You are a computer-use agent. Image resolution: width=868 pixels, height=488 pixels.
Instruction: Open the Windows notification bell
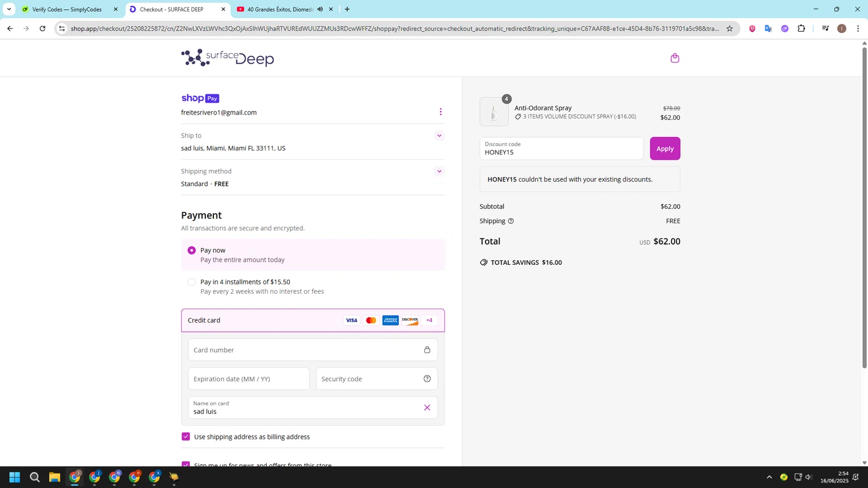click(x=856, y=477)
